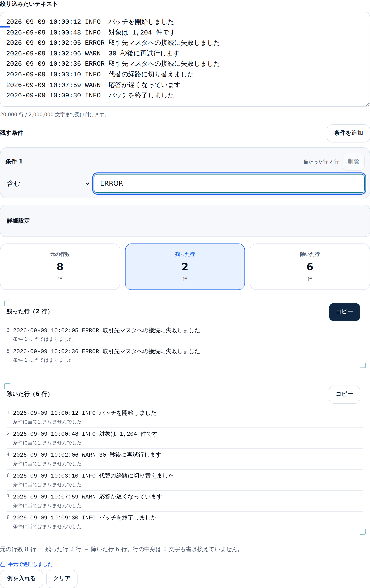370x588 pixels.
Task: Click the 当たった行 2 行 count label
Action: tap(321, 162)
